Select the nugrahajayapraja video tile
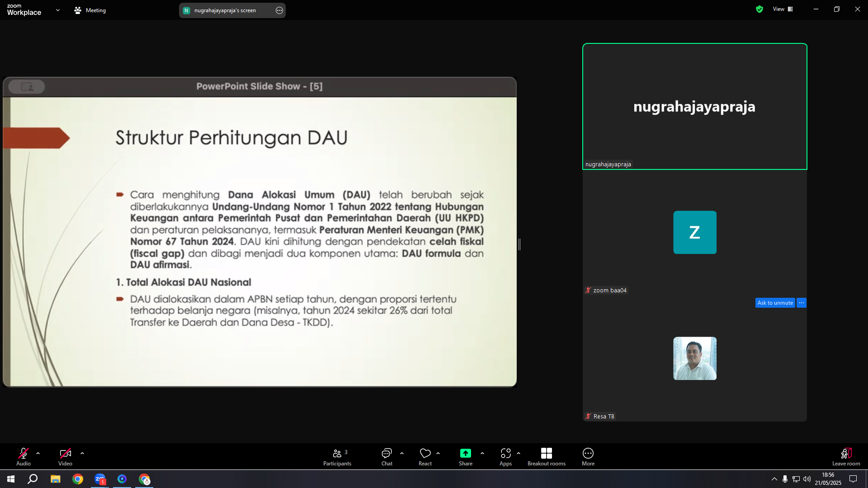 [x=695, y=107]
